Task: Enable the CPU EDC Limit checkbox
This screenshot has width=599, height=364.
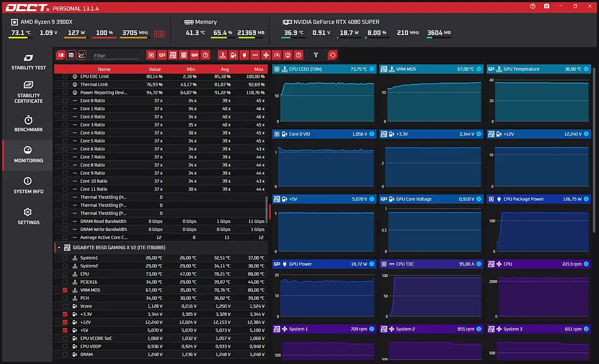Action: [65, 76]
